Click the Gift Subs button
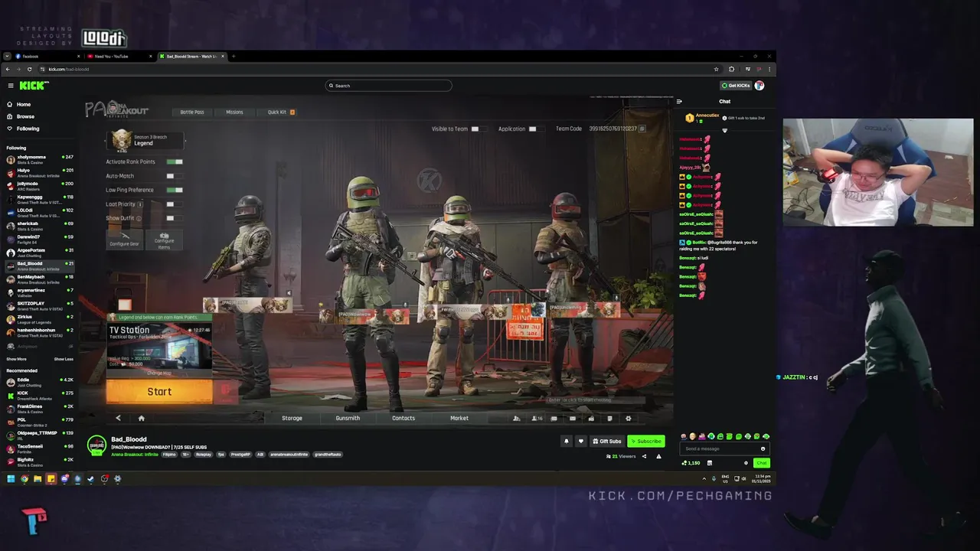Screen dimensions: 980x551 (x=606, y=441)
